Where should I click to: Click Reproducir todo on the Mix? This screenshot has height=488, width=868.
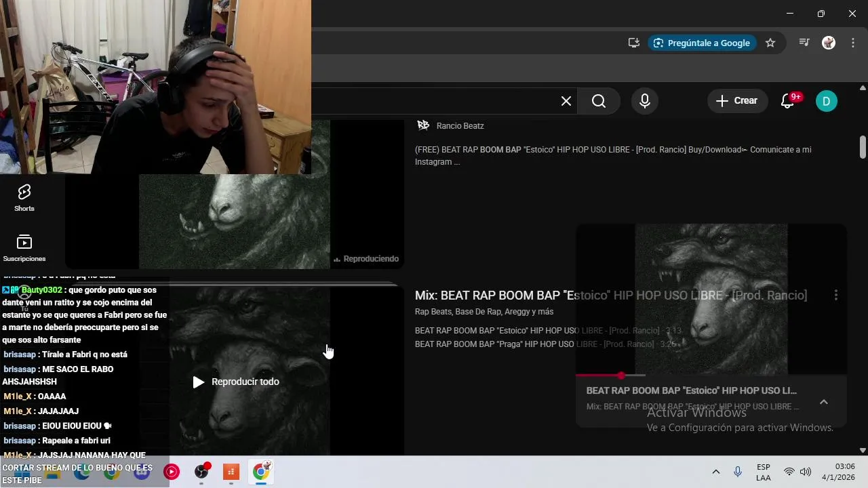[x=236, y=382]
